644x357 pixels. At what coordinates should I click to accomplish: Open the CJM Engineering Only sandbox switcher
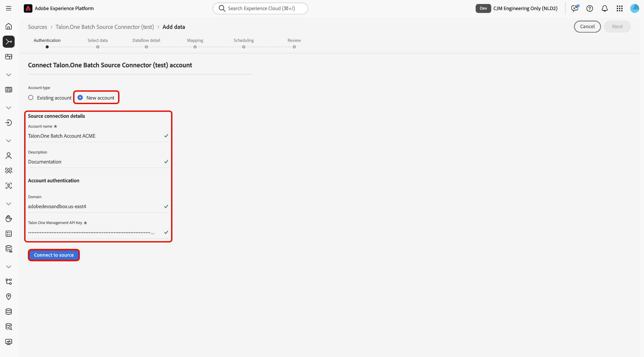tap(525, 8)
